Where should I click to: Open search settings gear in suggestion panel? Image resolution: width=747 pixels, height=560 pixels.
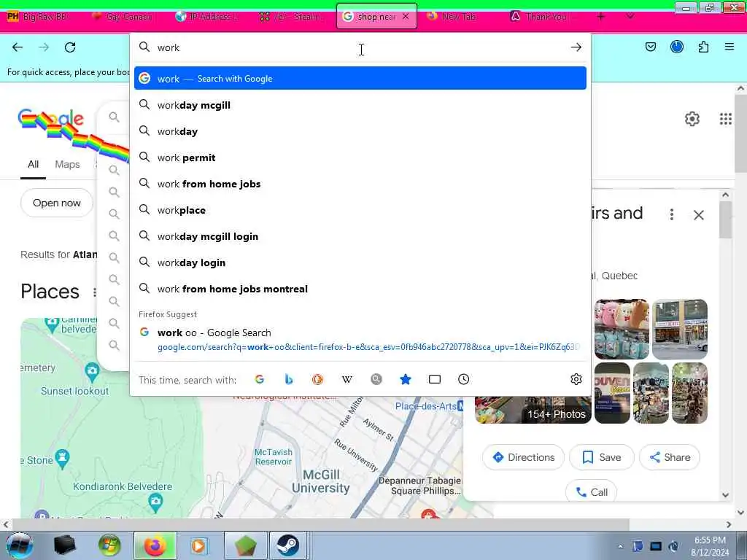pyautogui.click(x=576, y=379)
